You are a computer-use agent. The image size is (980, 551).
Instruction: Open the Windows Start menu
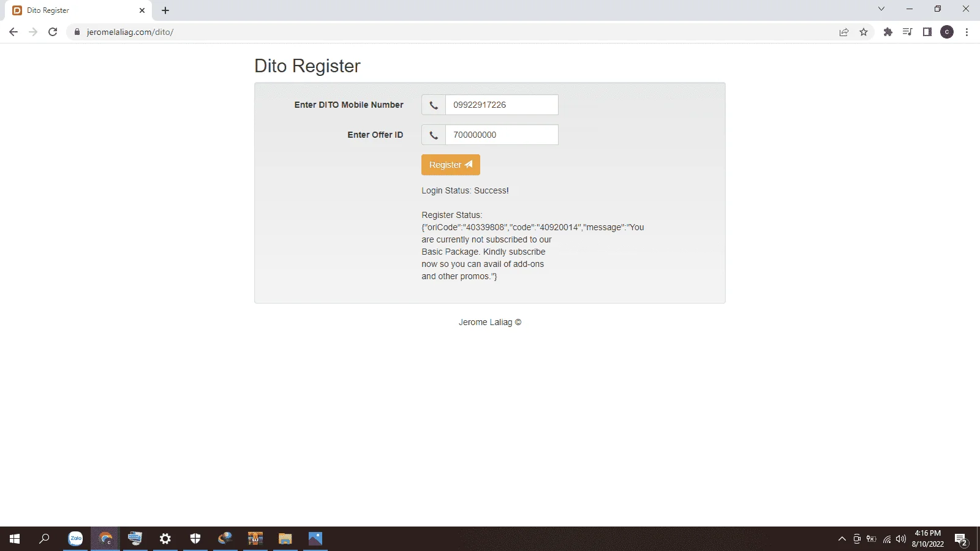[x=15, y=539]
